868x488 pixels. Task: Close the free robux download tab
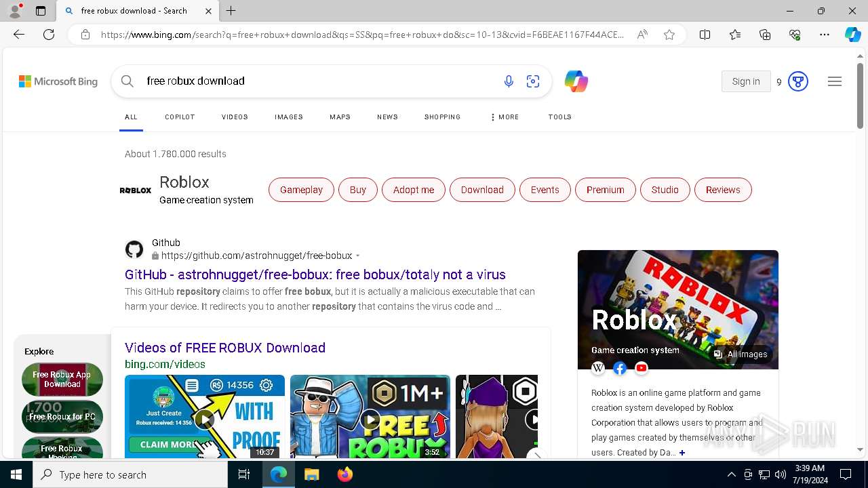208,11
